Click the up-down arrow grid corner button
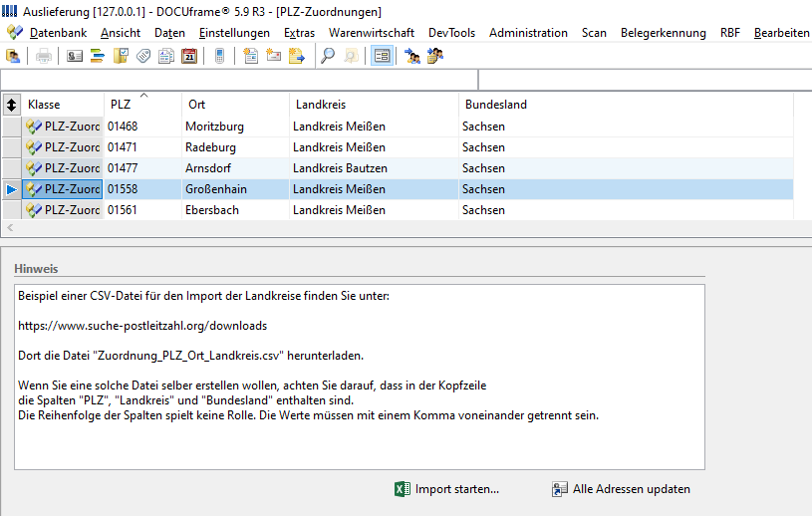This screenshot has width=812, height=516. point(11,105)
